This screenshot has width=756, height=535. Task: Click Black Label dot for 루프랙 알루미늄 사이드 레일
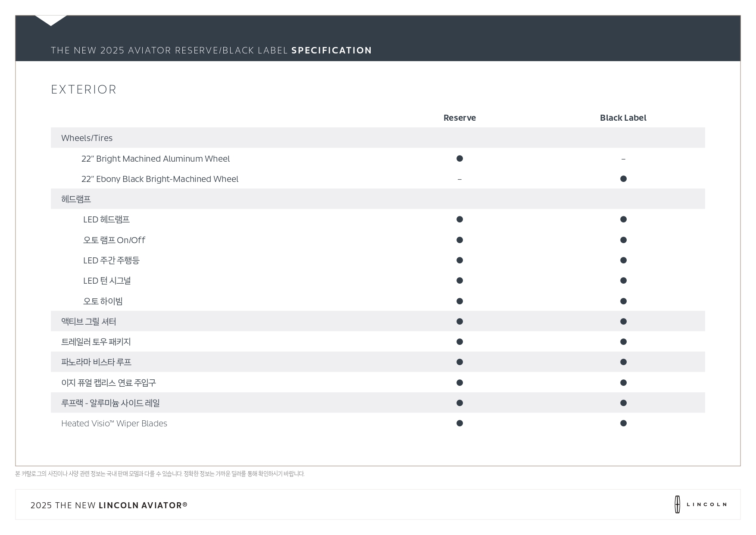[623, 403]
